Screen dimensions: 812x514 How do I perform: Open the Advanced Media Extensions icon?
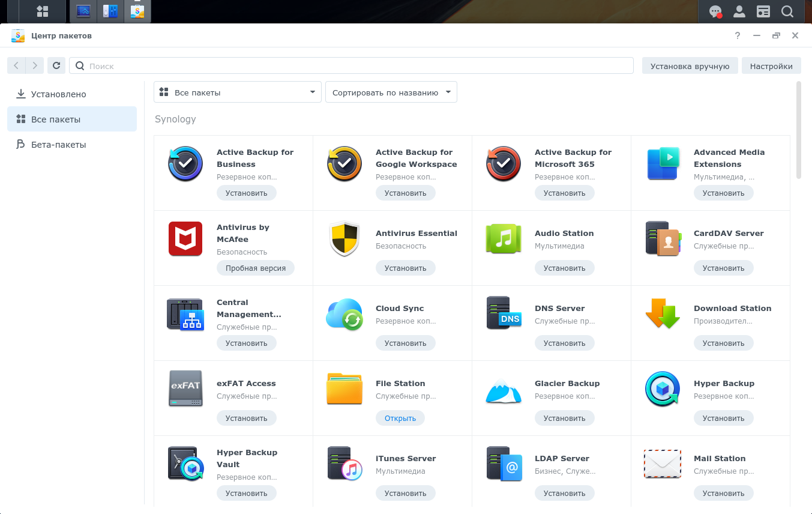coord(663,163)
